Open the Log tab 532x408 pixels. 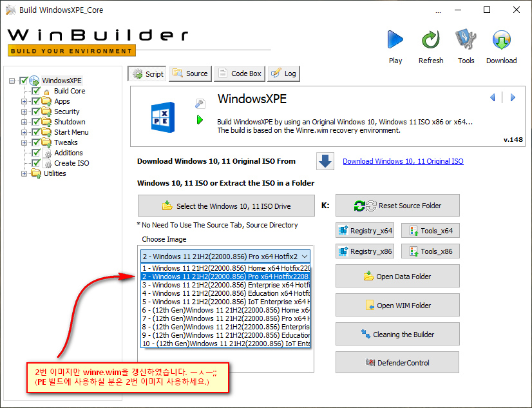click(x=283, y=73)
